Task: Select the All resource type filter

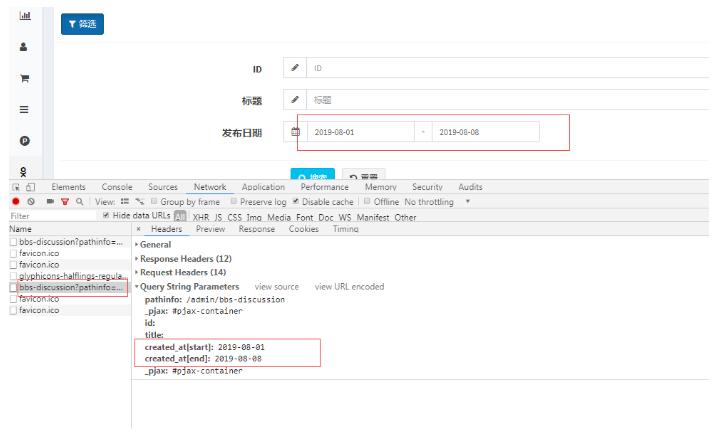Action: [x=180, y=217]
